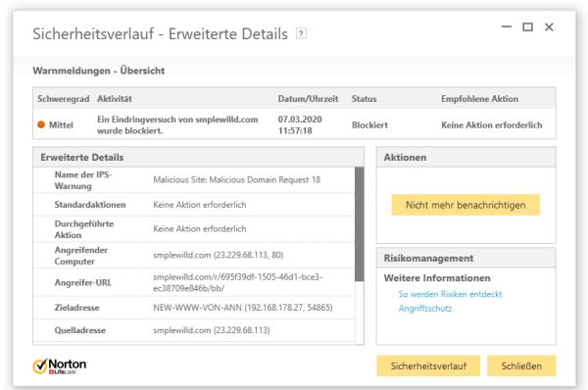Click the Angreifender Computer label
This screenshot has height=390, width=588.
[x=81, y=256]
